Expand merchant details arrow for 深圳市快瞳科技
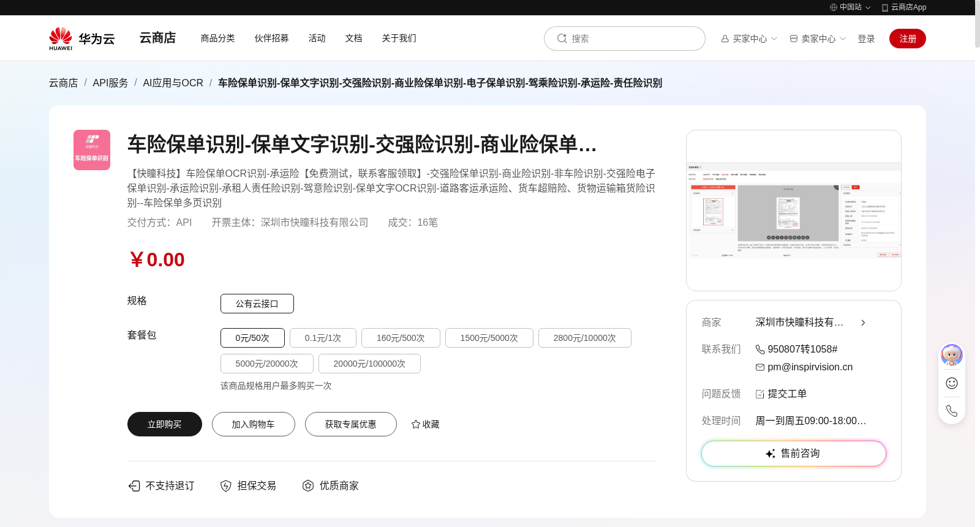 (863, 323)
